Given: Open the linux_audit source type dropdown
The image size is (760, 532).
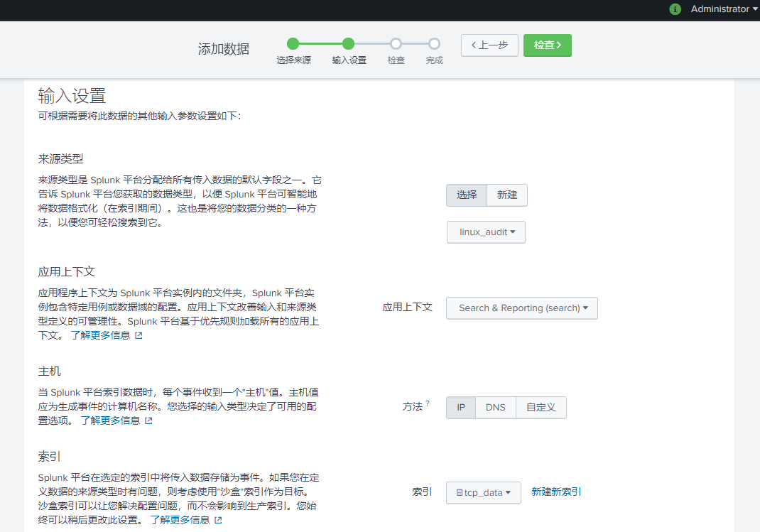Looking at the screenshot, I should tap(486, 232).
